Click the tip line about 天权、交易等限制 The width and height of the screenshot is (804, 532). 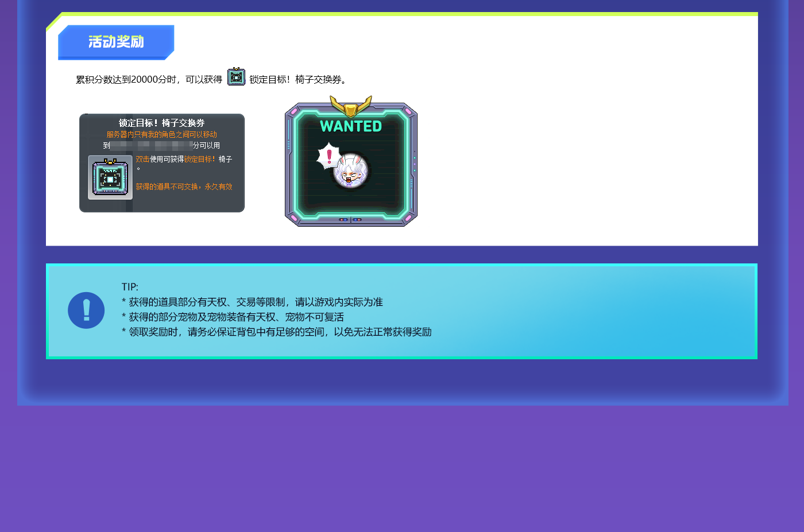pos(252,302)
